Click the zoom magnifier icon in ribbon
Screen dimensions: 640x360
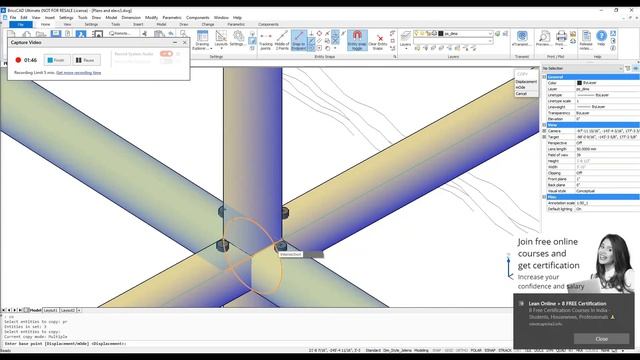point(183,33)
